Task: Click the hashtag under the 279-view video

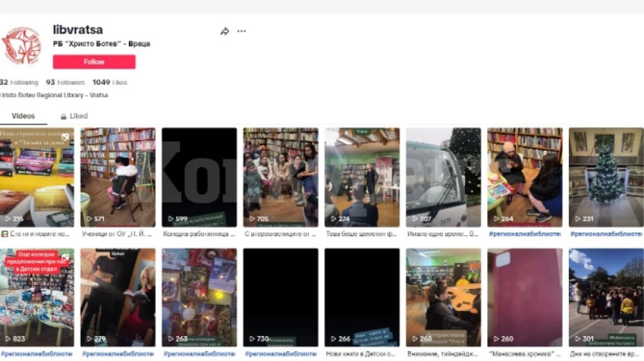Action: [x=118, y=354]
